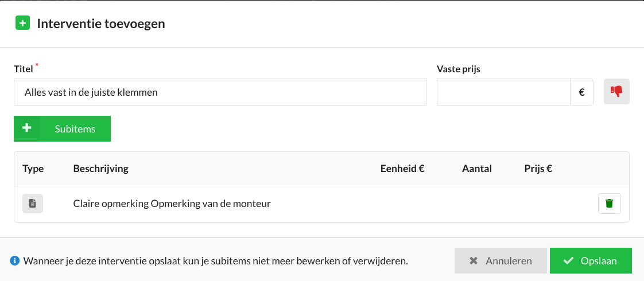Click the Eenheid € column header
Image resolution: width=644 pixels, height=281 pixels.
(x=402, y=169)
